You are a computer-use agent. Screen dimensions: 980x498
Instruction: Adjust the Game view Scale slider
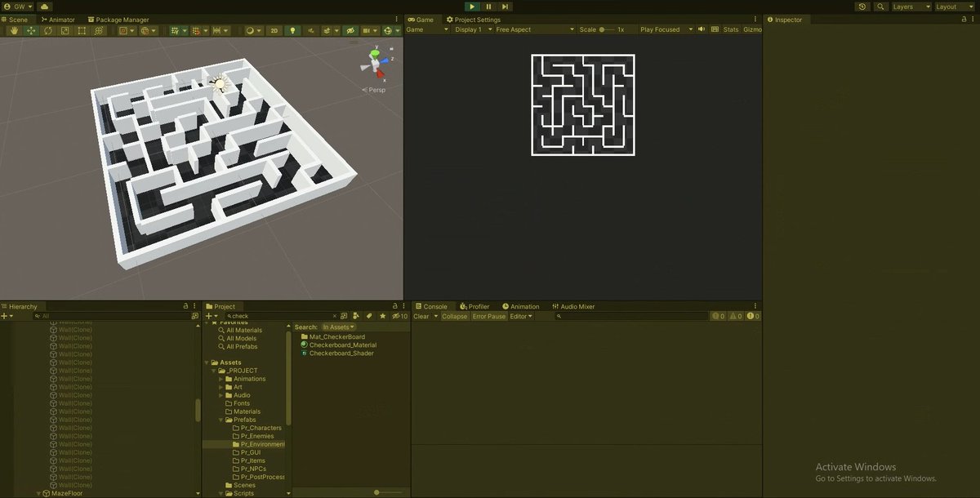coord(609,29)
